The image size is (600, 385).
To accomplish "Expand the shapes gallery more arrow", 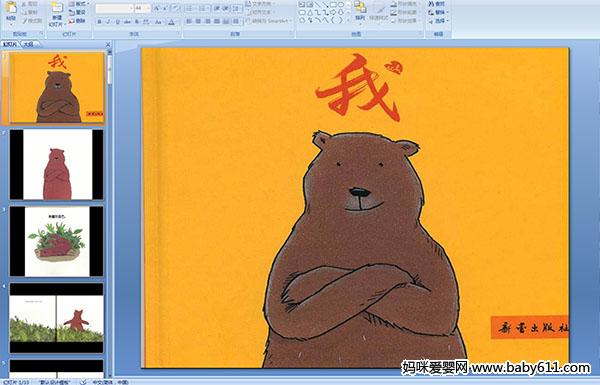I will coord(349,20).
